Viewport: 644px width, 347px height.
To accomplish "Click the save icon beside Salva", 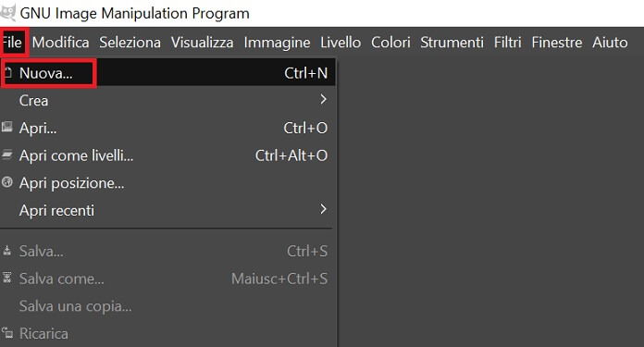I will coord(7,251).
